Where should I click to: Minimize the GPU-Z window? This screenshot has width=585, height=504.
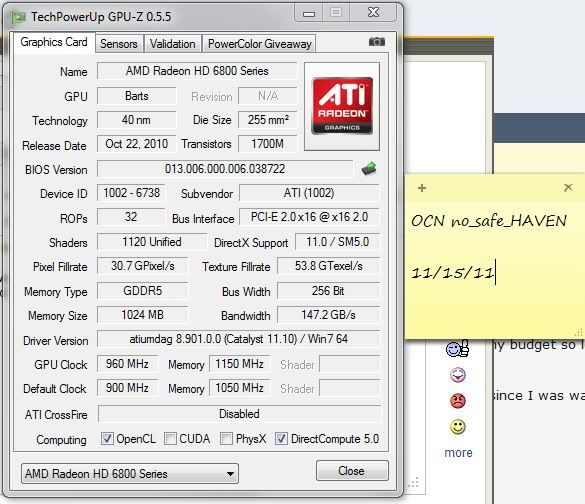[309, 13]
